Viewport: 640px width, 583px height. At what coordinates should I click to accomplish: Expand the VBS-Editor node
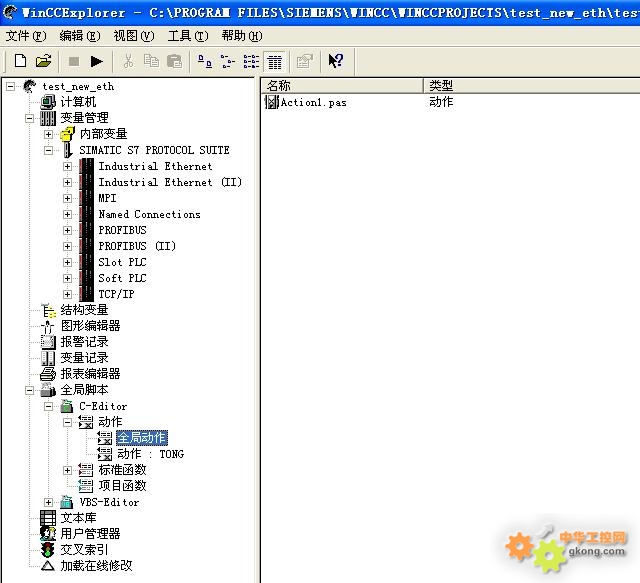[48, 502]
